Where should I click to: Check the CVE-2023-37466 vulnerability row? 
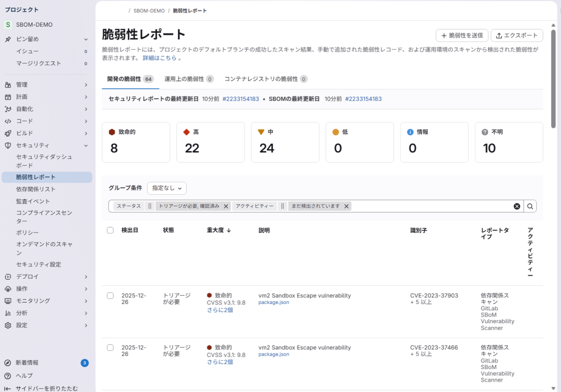click(110, 348)
